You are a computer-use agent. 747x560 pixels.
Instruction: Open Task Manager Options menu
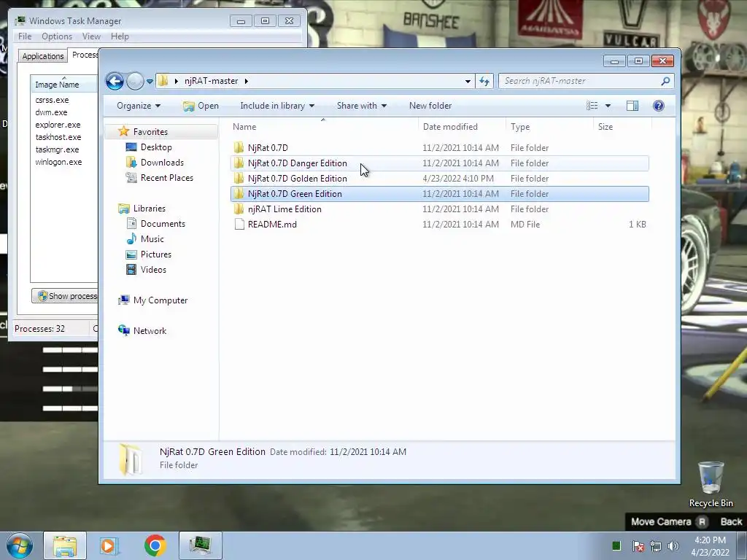pyautogui.click(x=57, y=36)
